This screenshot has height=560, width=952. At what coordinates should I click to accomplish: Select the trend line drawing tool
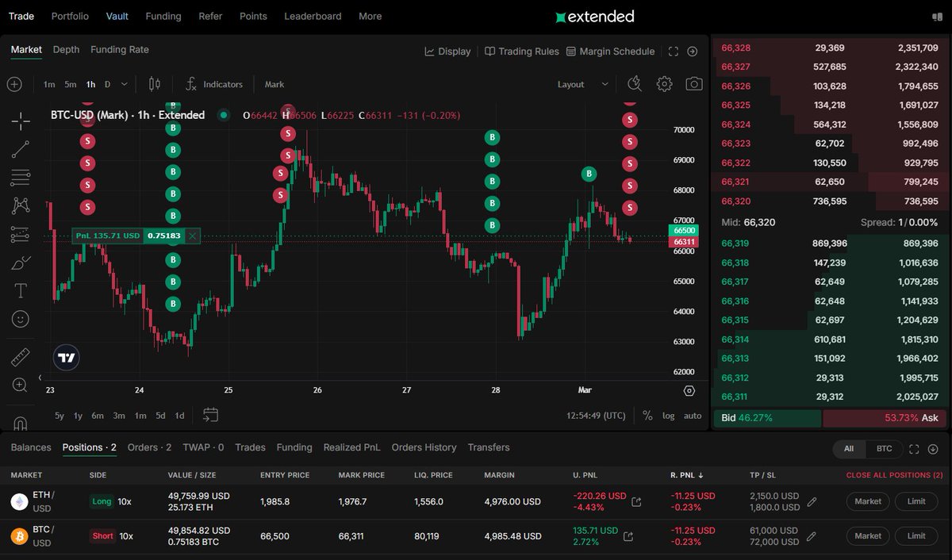(21, 149)
